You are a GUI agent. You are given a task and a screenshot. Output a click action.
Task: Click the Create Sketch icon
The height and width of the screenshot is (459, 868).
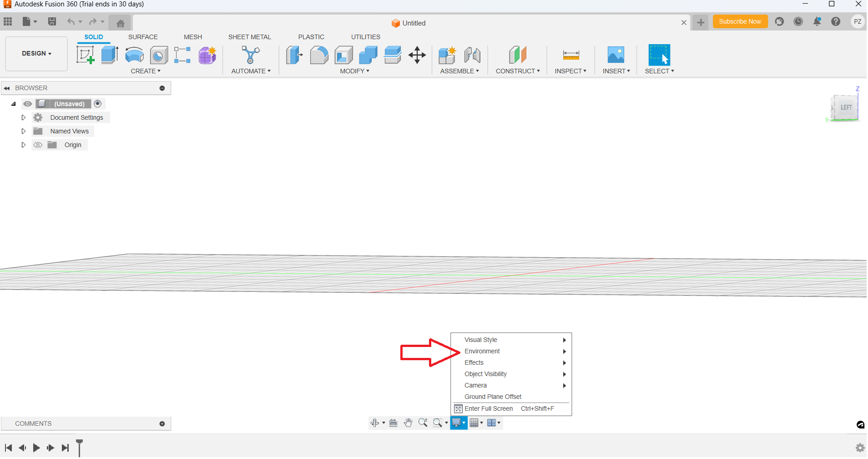[x=85, y=55]
